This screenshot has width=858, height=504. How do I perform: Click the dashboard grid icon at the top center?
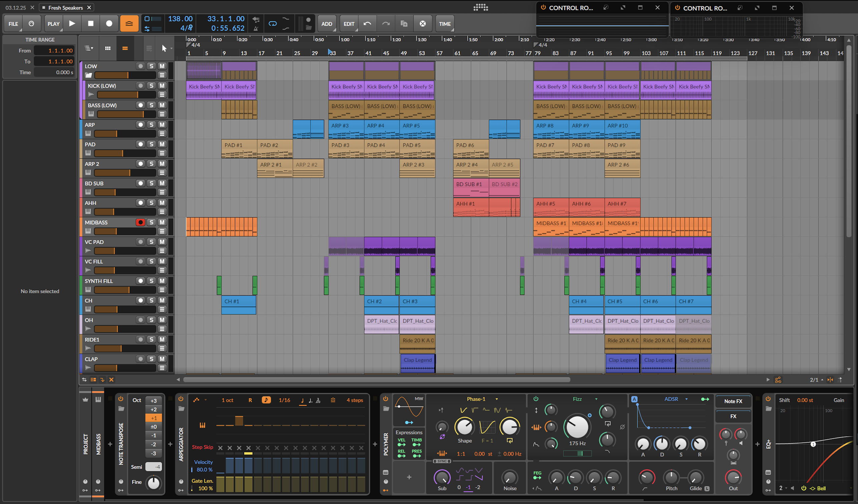coord(480,7)
